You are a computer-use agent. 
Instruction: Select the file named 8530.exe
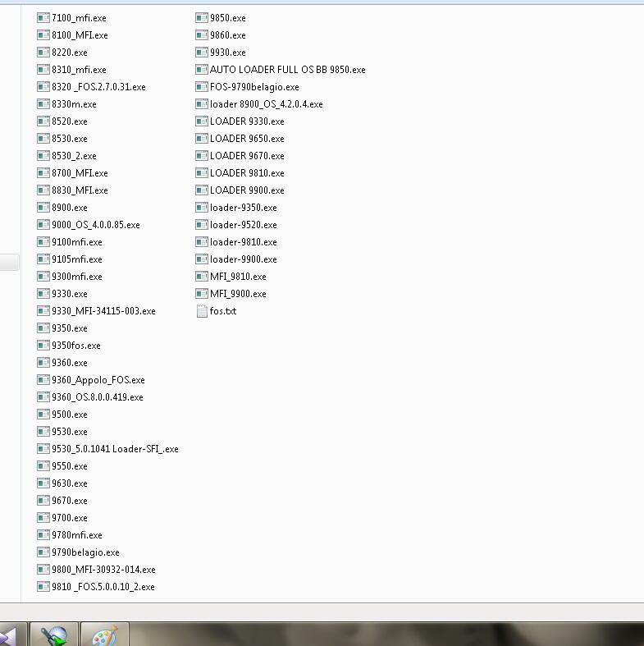[x=70, y=139]
